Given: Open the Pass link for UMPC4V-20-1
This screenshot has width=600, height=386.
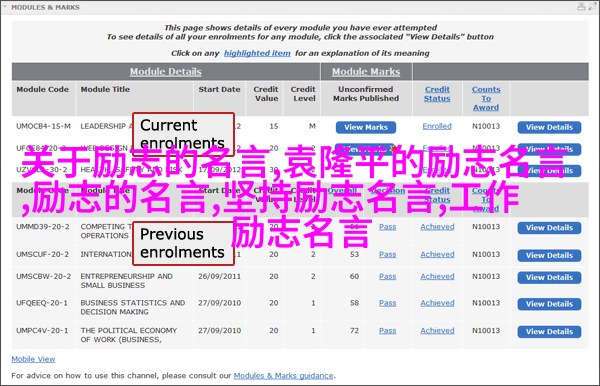Looking at the screenshot, I should pyautogui.click(x=387, y=331).
